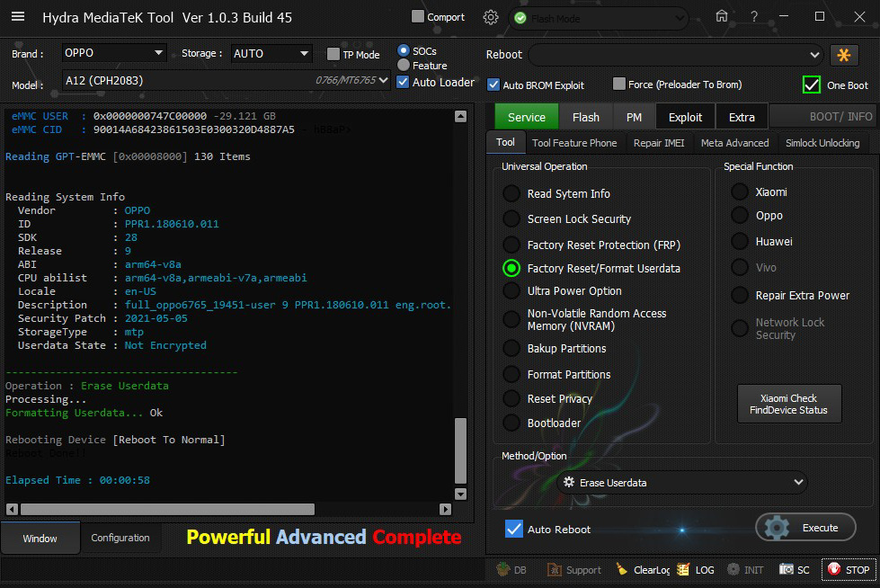
Task: Open the Repair IMEI tab
Action: click(x=658, y=143)
